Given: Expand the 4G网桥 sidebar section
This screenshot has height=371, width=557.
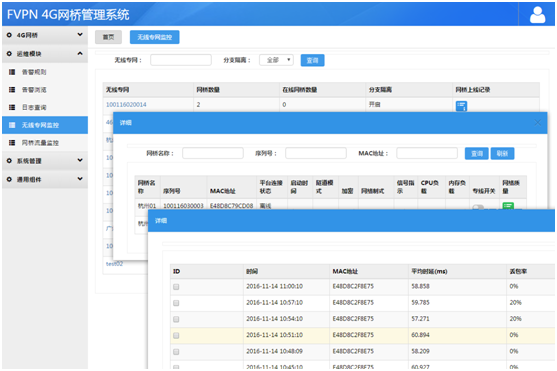Looking at the screenshot, I should pos(45,35).
